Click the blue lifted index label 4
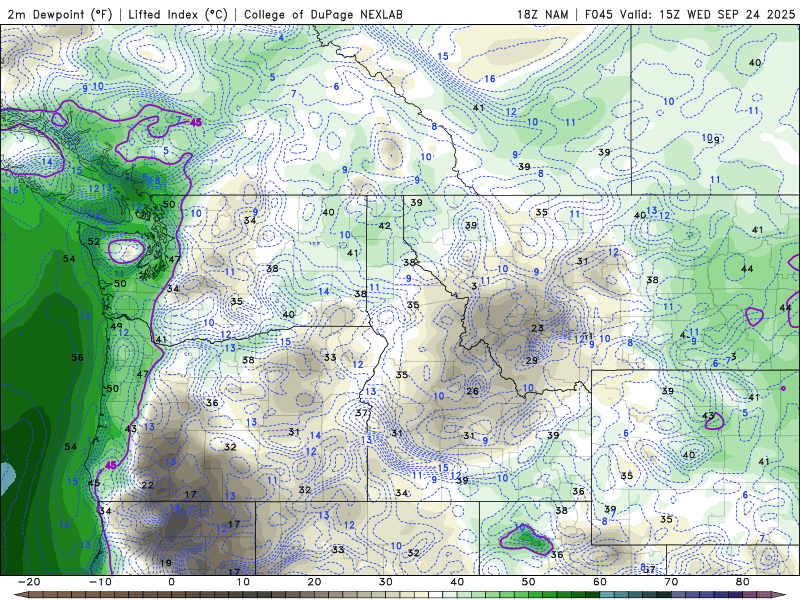The height and width of the screenshot is (600, 800). coord(281,38)
